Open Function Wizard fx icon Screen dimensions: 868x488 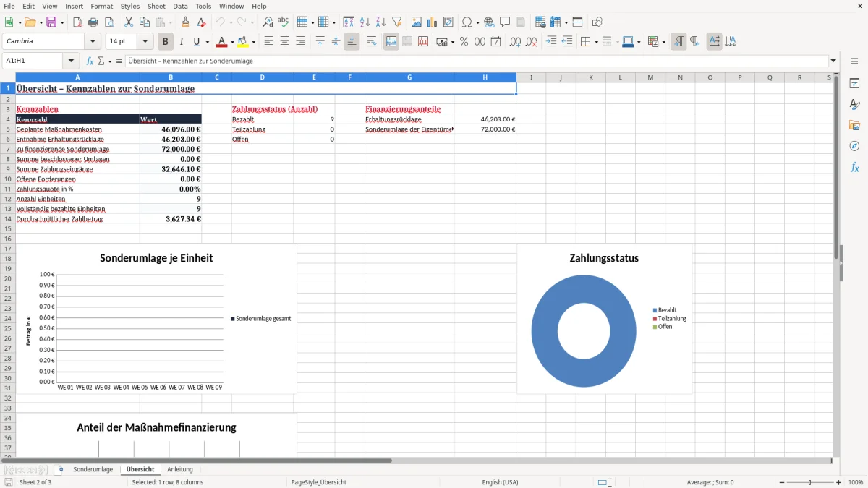click(90, 61)
